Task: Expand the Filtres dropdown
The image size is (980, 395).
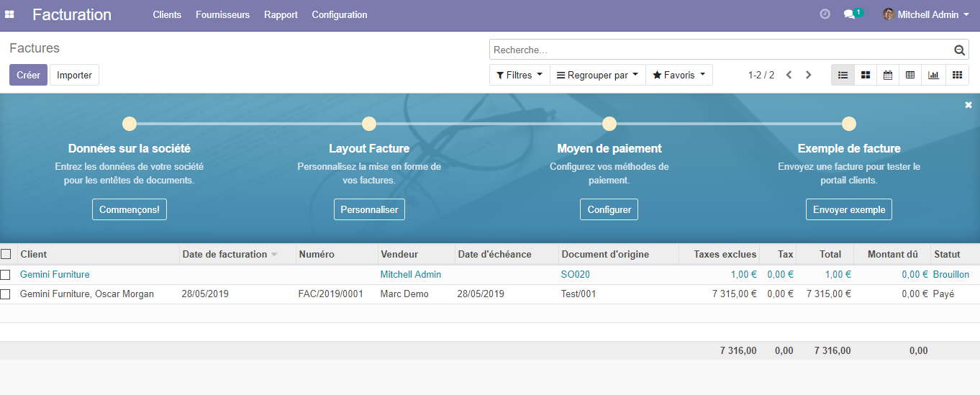Action: [x=519, y=75]
